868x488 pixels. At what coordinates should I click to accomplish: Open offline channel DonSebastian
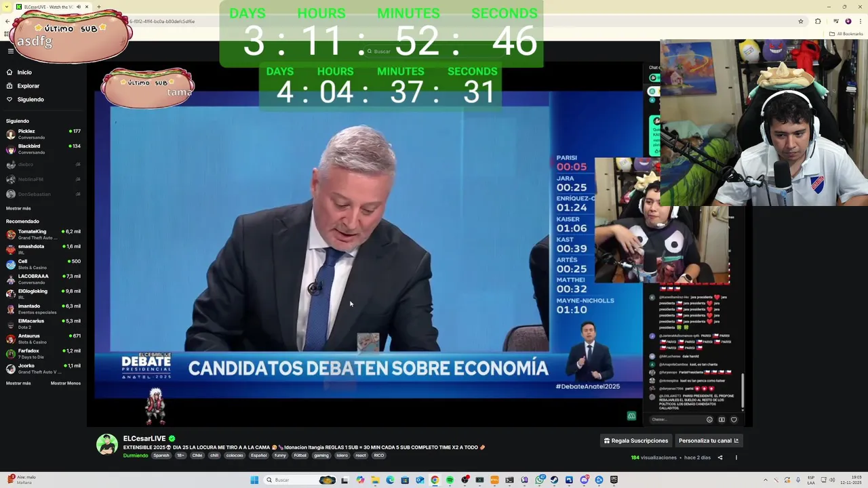42,194
